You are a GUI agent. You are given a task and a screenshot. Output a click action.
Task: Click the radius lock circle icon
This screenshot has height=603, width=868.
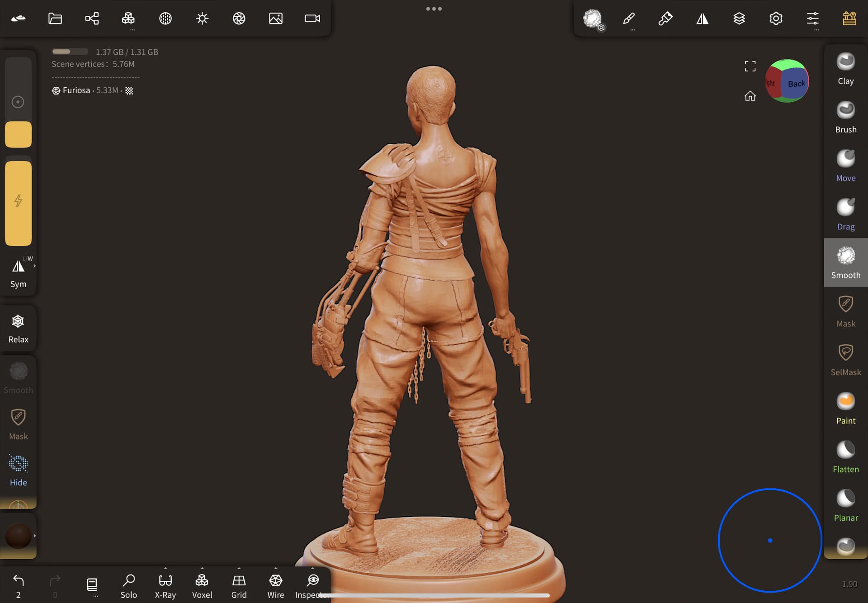pyautogui.click(x=18, y=102)
